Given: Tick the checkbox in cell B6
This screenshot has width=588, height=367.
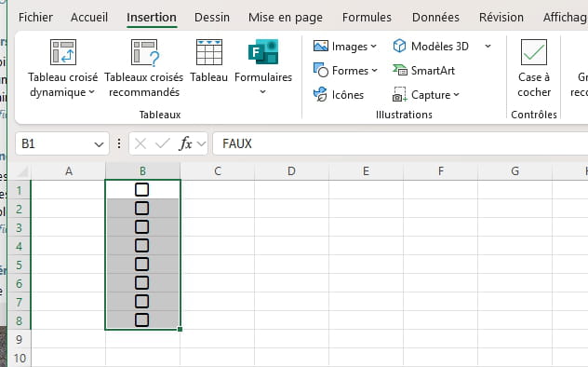Looking at the screenshot, I should [x=141, y=282].
